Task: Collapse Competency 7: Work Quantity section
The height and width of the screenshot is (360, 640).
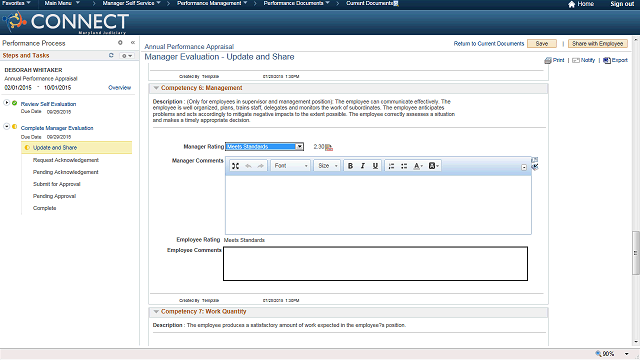Action: click(x=156, y=311)
